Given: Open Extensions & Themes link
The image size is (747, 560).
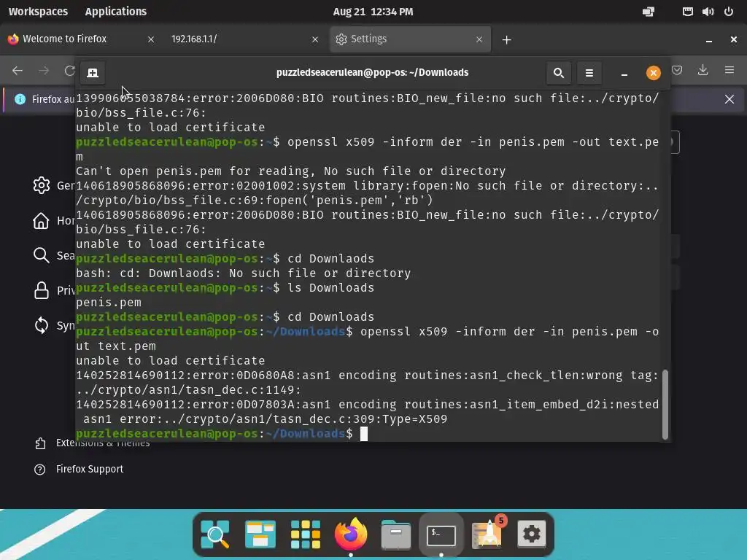Looking at the screenshot, I should tap(92, 443).
